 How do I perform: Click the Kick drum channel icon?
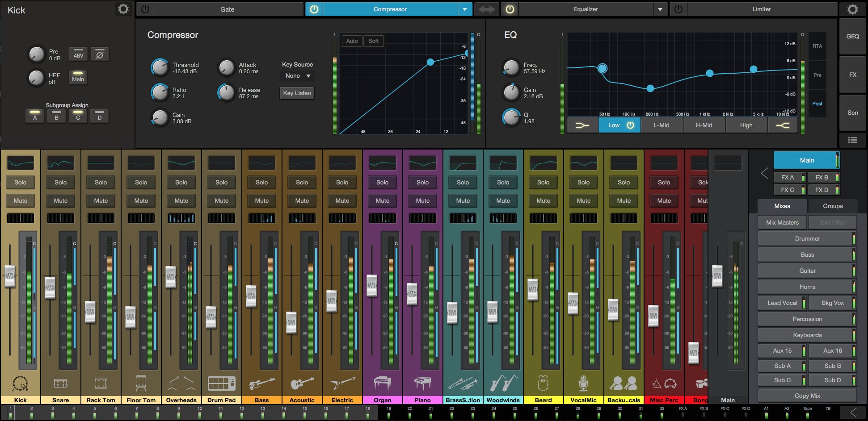click(20, 383)
